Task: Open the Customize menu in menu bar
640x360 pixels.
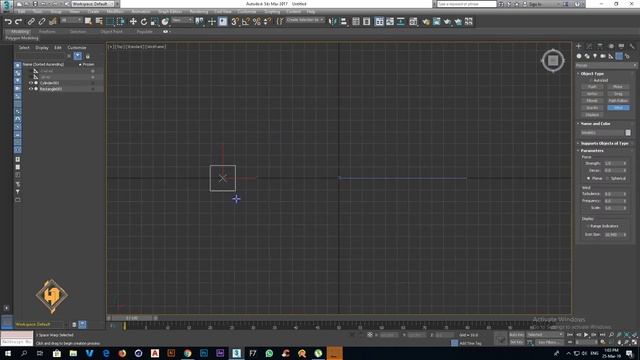Action: (247, 12)
